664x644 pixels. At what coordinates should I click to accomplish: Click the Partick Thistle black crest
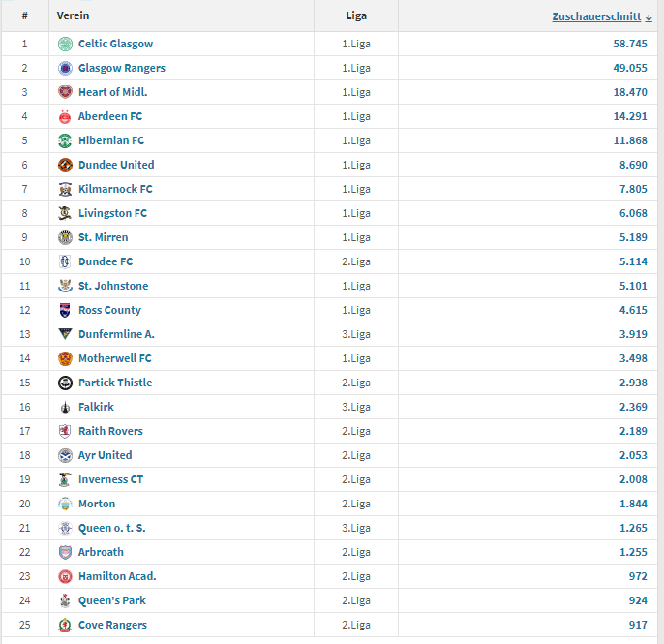click(65, 383)
